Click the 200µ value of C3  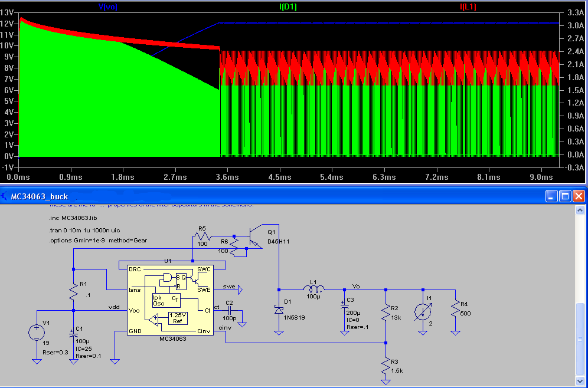click(x=354, y=313)
